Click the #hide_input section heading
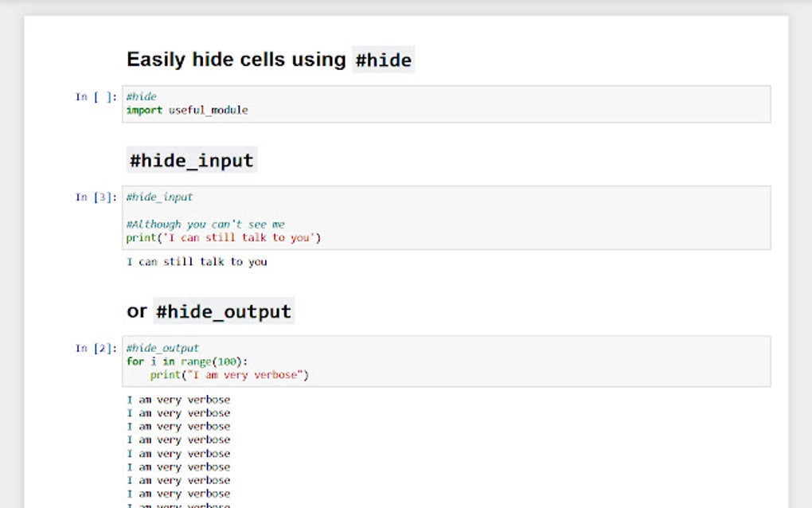 pos(191,160)
